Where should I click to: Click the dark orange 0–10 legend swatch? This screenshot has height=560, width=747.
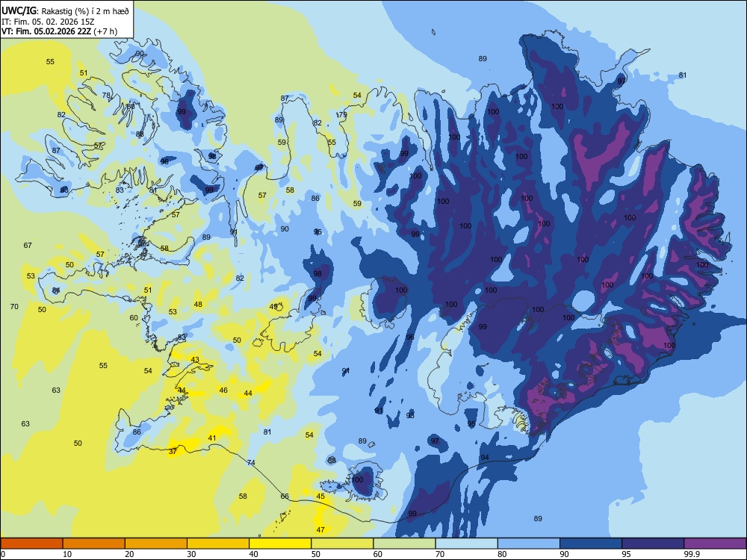pos(31,544)
